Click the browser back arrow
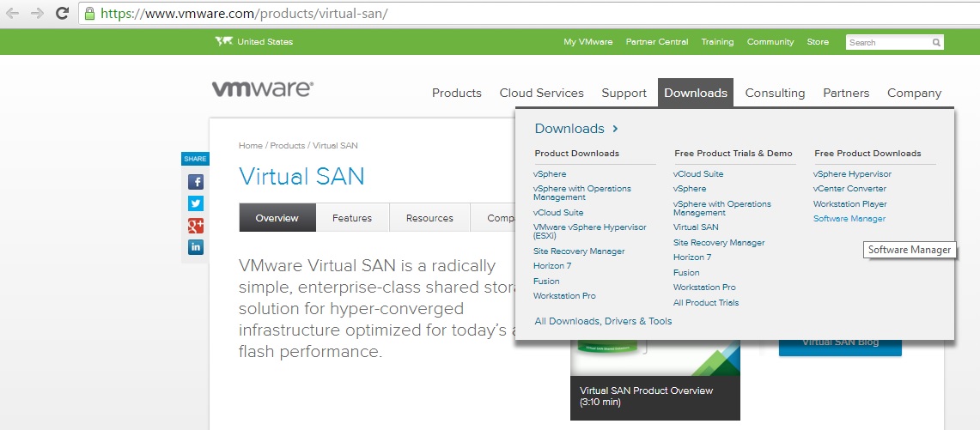 [13, 13]
